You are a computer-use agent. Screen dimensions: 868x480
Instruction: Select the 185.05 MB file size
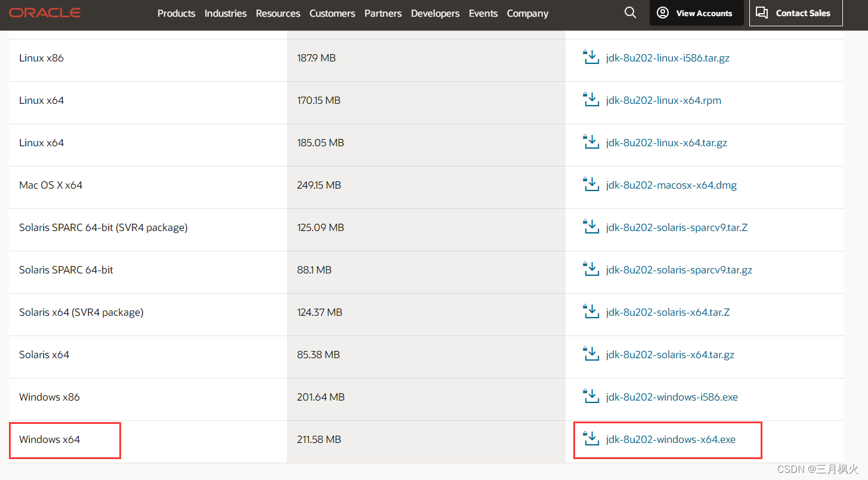tap(320, 143)
